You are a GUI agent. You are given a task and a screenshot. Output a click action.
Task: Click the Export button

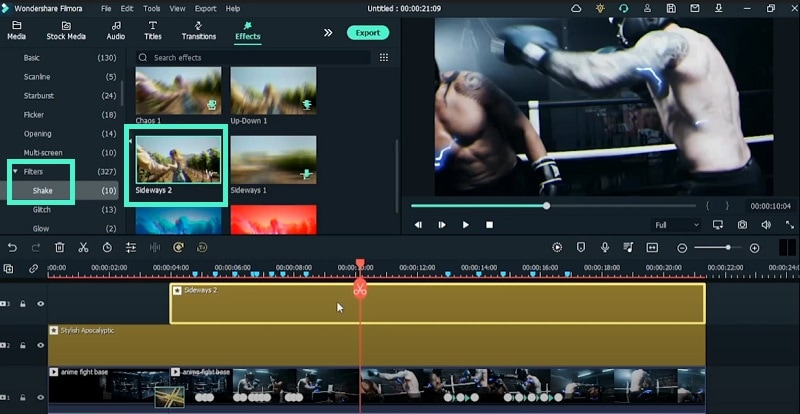click(368, 33)
